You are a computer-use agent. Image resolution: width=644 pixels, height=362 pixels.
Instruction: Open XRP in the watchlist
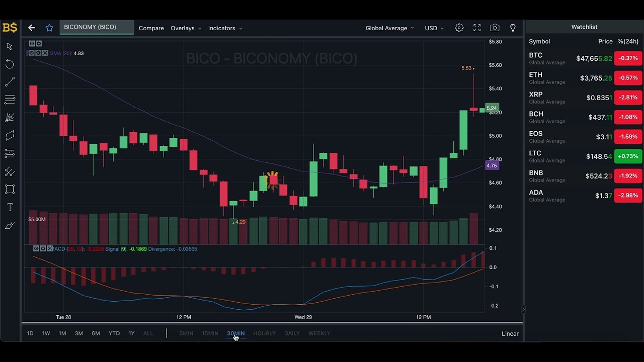tap(585, 98)
